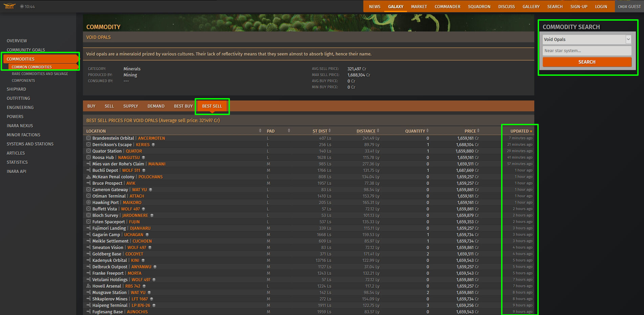The height and width of the screenshot is (315, 644).
Task: Click skull icon next to RBS 742
Action: pos(144,286)
